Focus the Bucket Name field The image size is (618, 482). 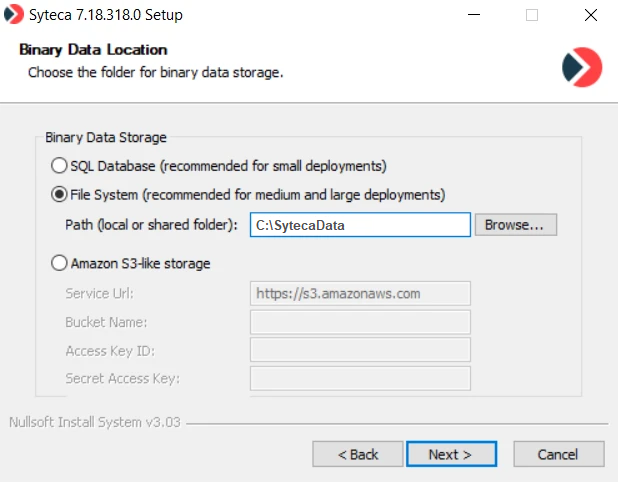(360, 322)
